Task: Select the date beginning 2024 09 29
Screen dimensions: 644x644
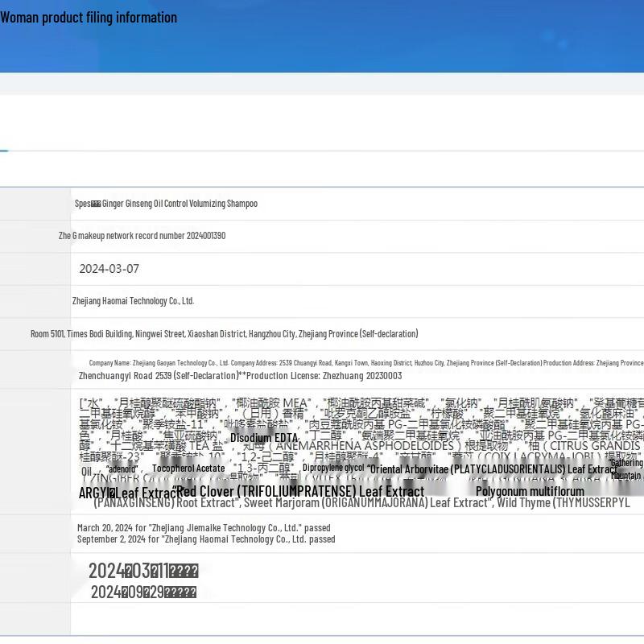Action: (143, 592)
